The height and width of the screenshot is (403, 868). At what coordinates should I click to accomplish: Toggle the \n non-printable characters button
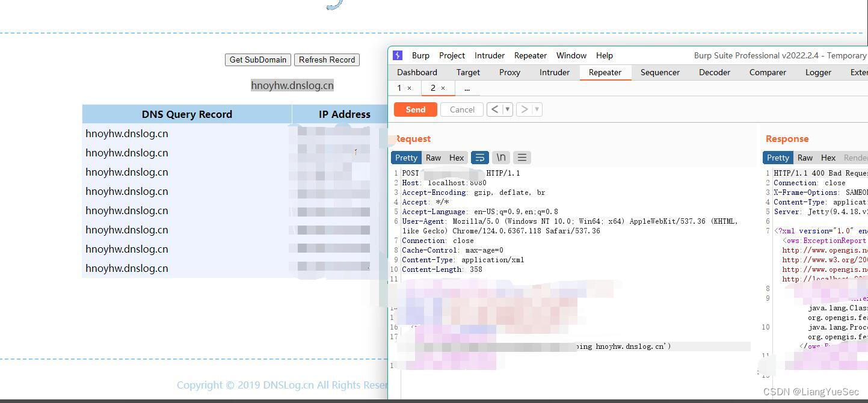point(500,158)
